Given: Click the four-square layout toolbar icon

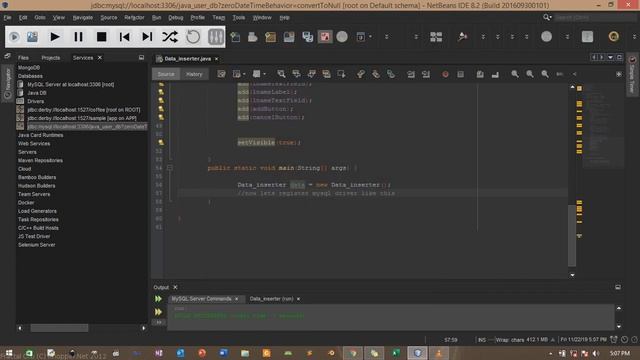Looking at the screenshot, I should [436, 37].
